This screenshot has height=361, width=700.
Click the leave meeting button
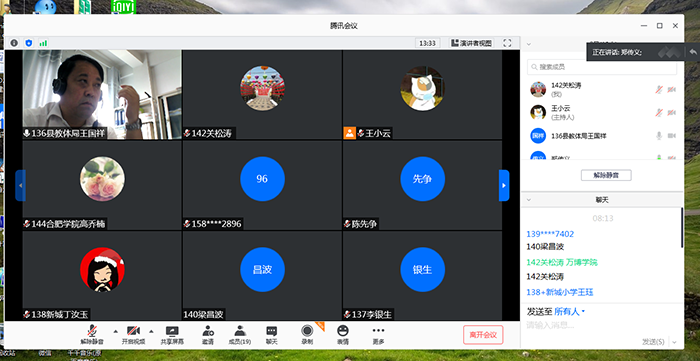click(483, 335)
